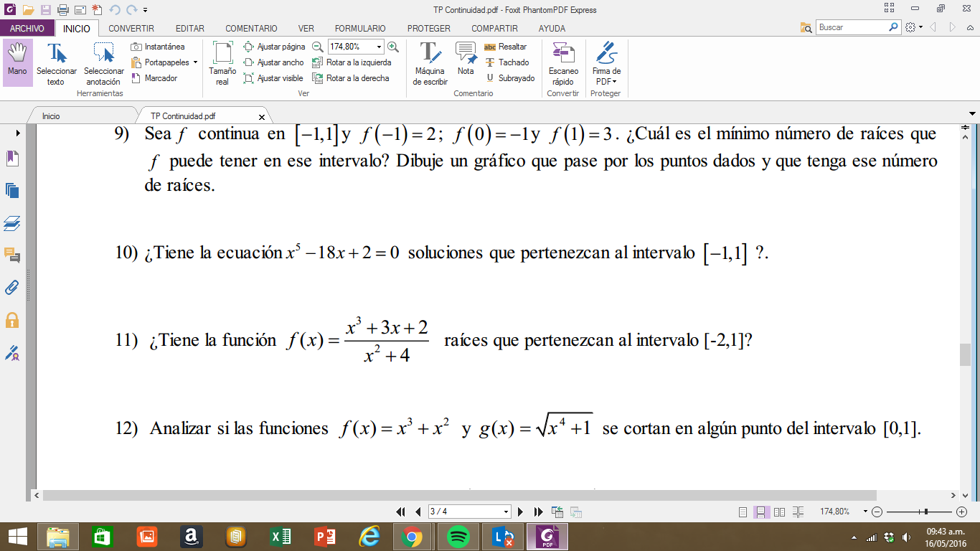Screen dimensions: 980x551
Task: Open the page number dropdown
Action: [x=507, y=512]
